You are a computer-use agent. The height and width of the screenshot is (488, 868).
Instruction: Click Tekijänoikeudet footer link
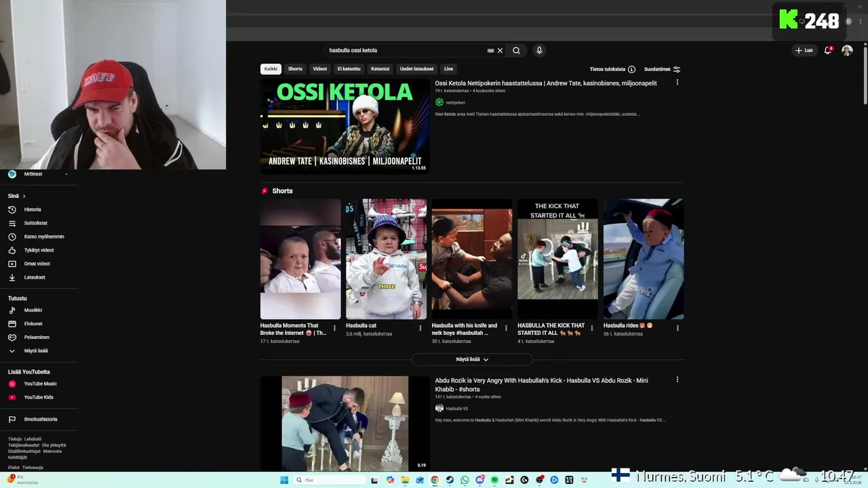(24, 445)
